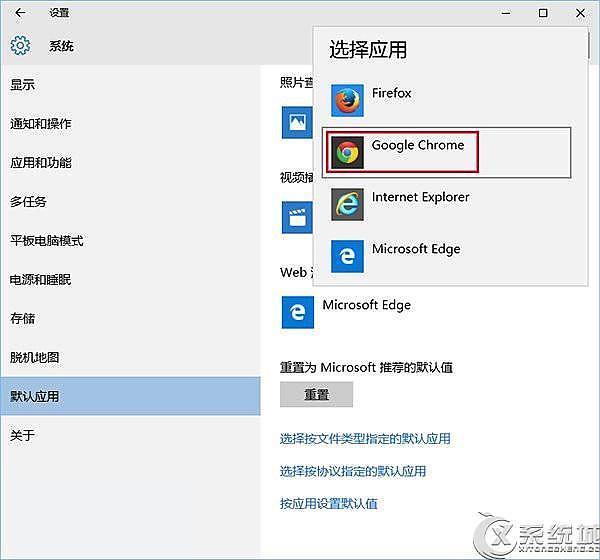Click the back arrow in title bar
Screen dimensions: 600x560
click(x=20, y=13)
